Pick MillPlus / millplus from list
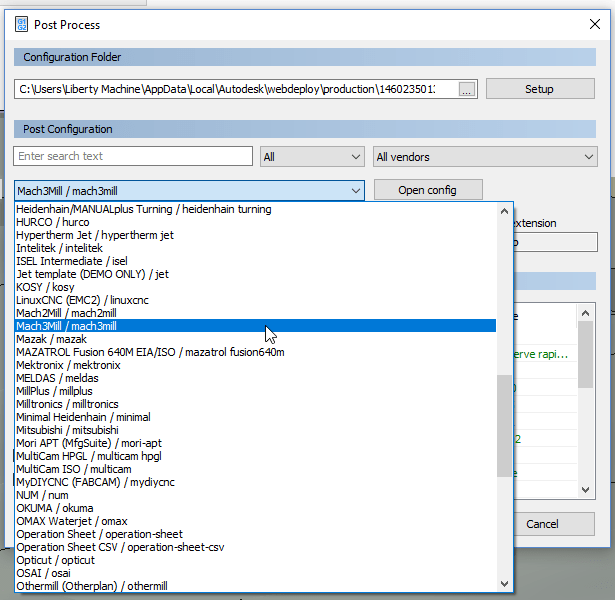Screen dimensions: 615x600 pos(255,391)
